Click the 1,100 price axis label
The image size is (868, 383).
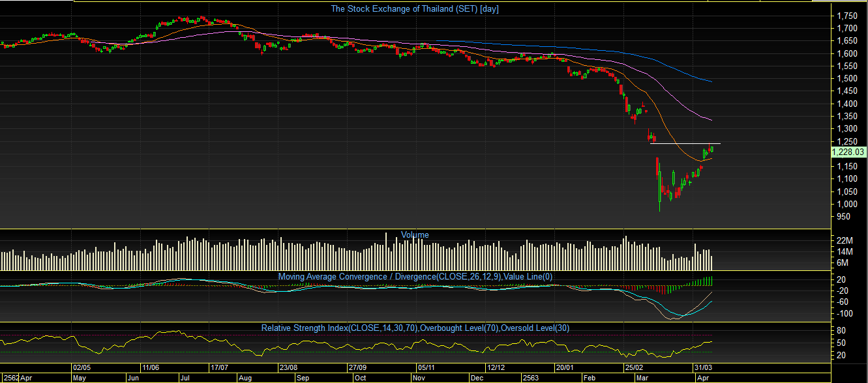[846, 179]
